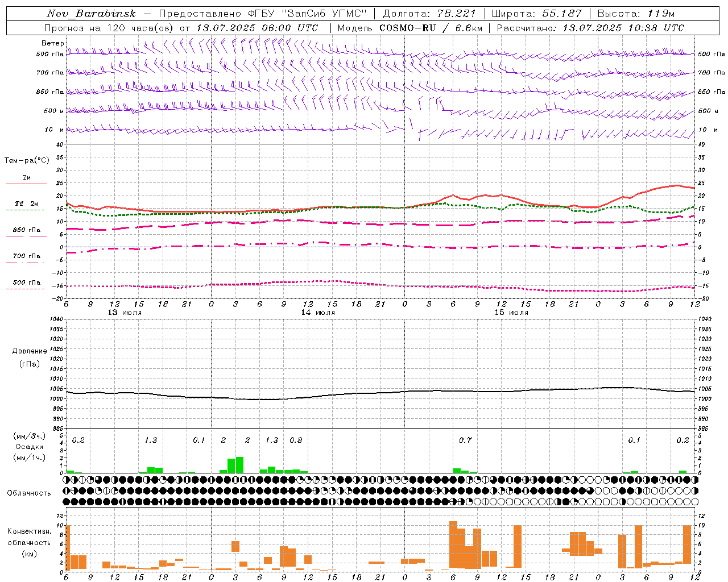Image resolution: width=728 pixels, height=582 pixels.
Task: Select the 'Долгота: 78.221' longitude text
Action: coord(429,14)
